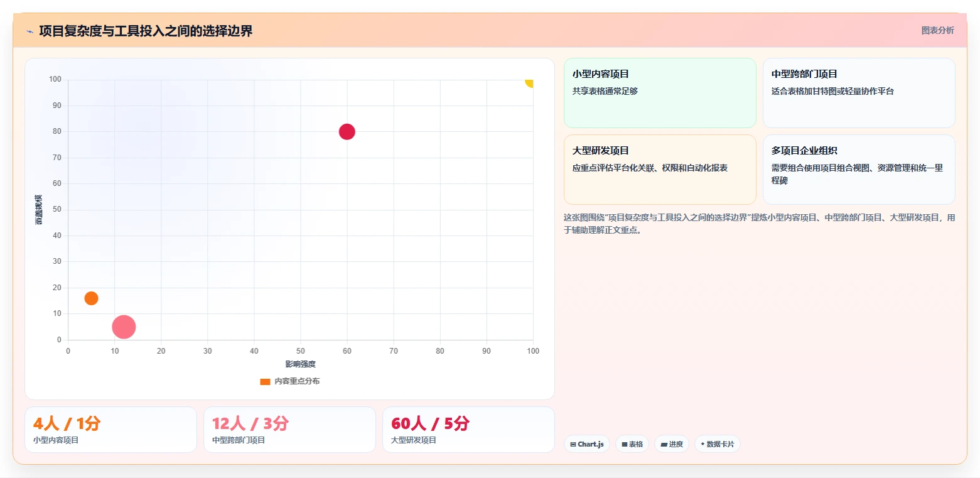Toggle the 内容重点分布 legend item

[289, 381]
